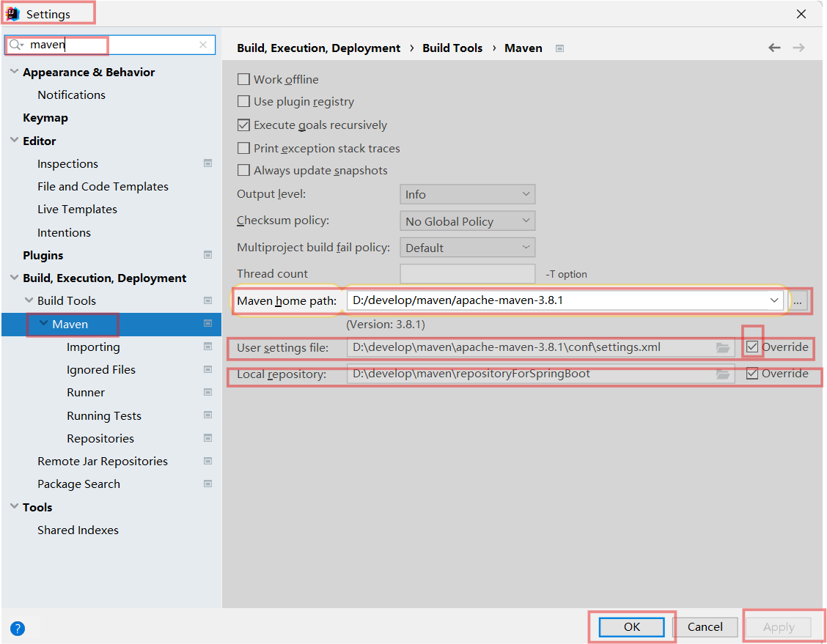The height and width of the screenshot is (644, 827).
Task: Click the breadcrumb project-level settings icon
Action: point(559,48)
